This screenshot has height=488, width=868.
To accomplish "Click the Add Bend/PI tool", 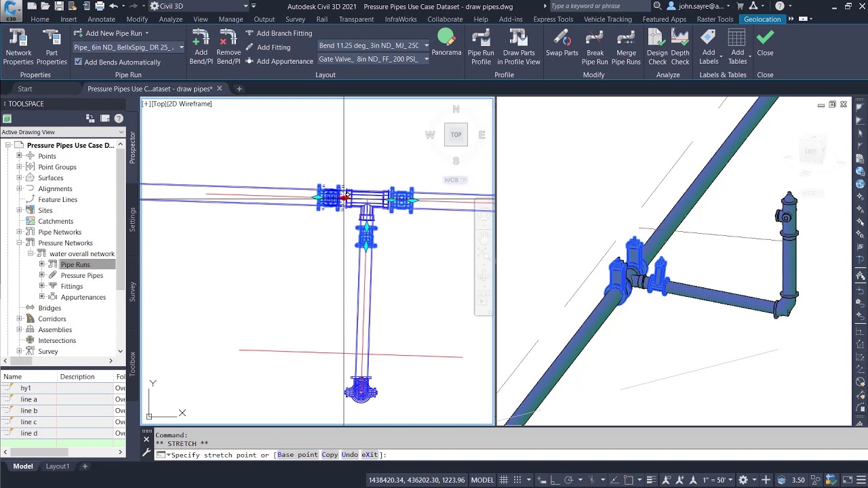I will [201, 47].
